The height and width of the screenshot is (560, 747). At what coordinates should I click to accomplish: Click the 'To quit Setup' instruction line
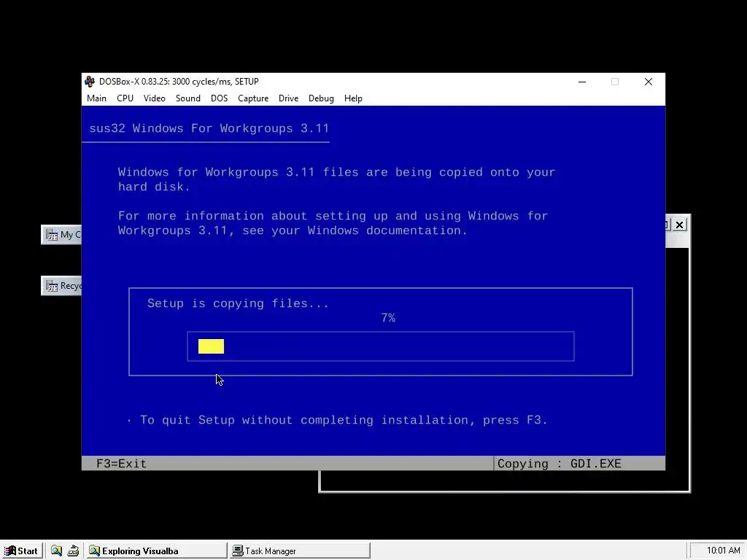[344, 420]
